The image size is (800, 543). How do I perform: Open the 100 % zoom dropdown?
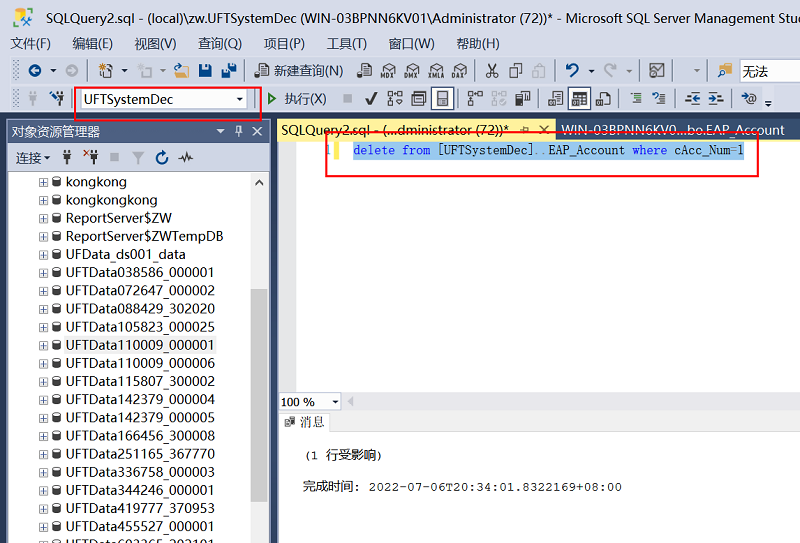pos(335,402)
